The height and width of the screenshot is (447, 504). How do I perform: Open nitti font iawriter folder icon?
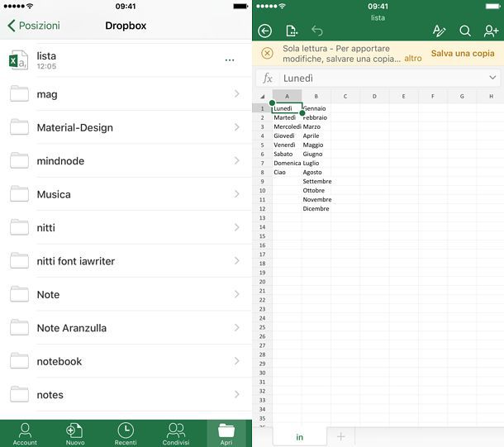click(x=19, y=260)
